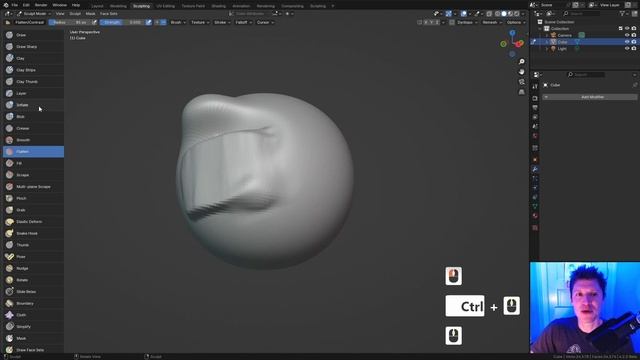Image resolution: width=640 pixels, height=360 pixels.
Task: Hide the Light in viewport
Action: click(627, 49)
